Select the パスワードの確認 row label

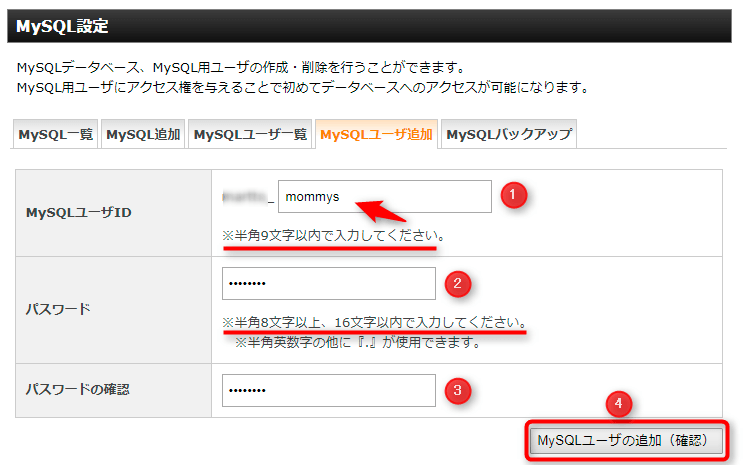pyautogui.click(x=77, y=390)
